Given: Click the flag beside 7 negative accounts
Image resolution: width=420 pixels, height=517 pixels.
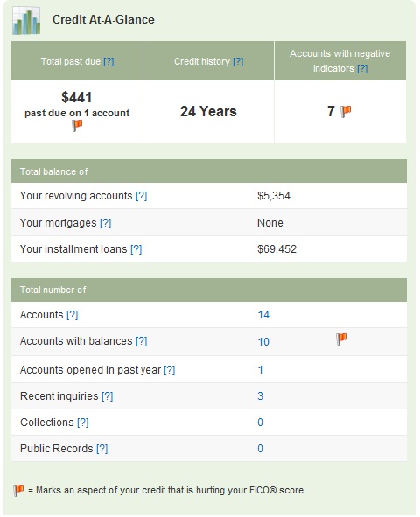Looking at the screenshot, I should [346, 111].
